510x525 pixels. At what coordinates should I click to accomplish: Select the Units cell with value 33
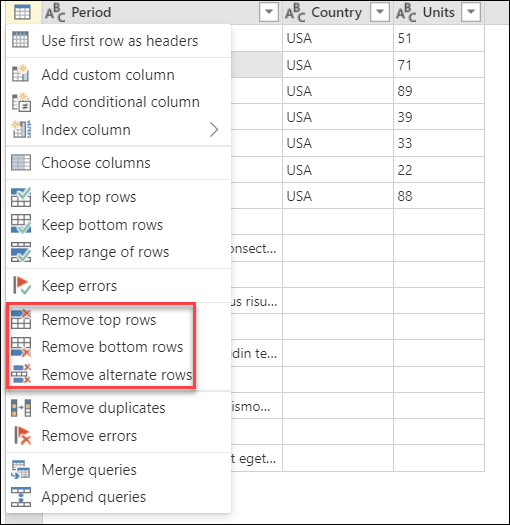439,143
